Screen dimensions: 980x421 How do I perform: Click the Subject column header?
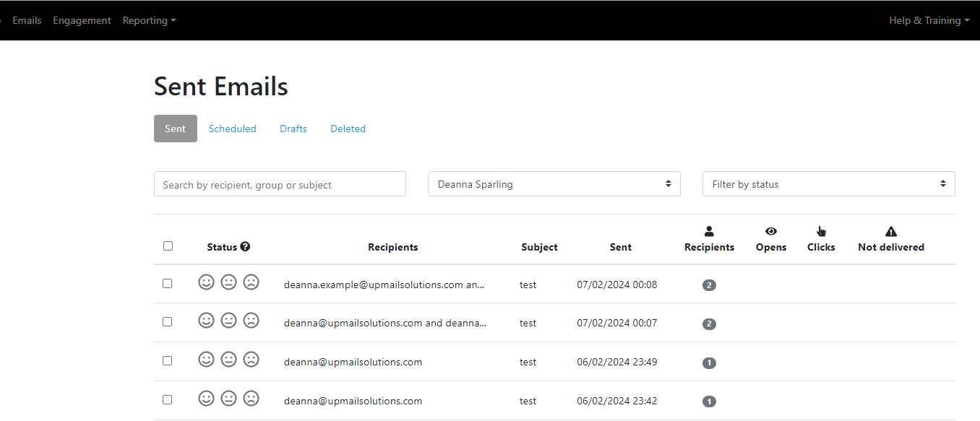click(539, 247)
